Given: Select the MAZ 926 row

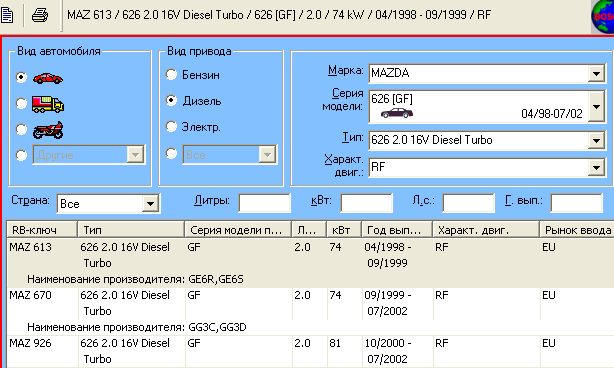Looking at the screenshot, I should click(310, 351).
